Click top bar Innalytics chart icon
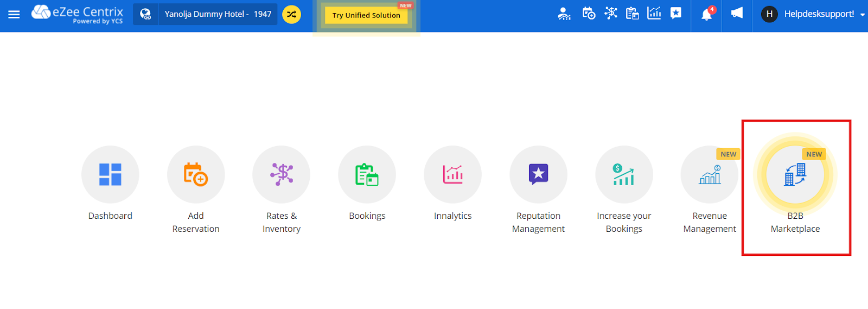The height and width of the screenshot is (309, 868). [x=654, y=14]
